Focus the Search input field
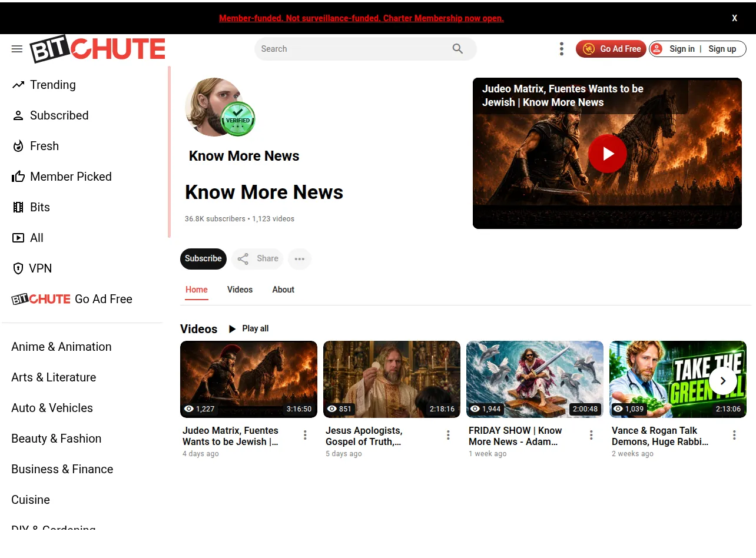The height and width of the screenshot is (558, 756). coord(353,49)
